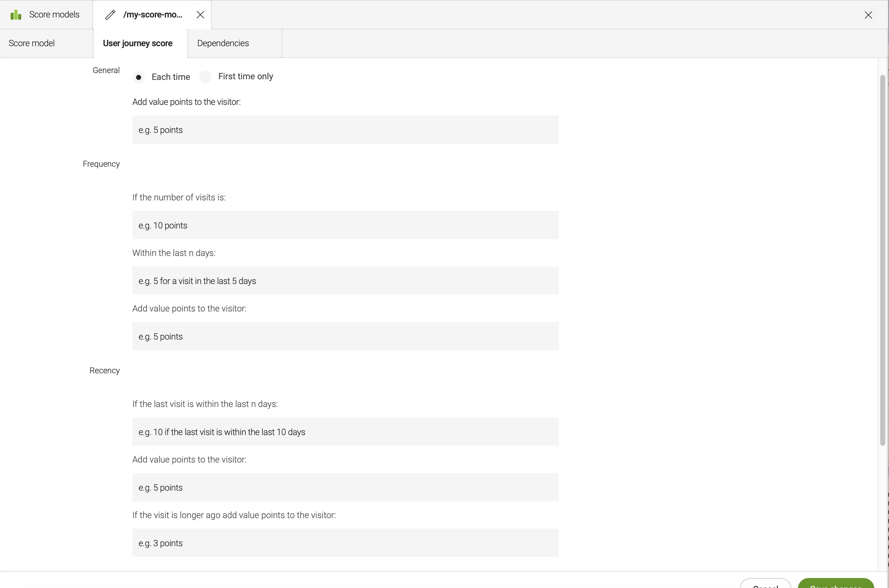Close the /my-score-mo... tab

click(x=200, y=15)
